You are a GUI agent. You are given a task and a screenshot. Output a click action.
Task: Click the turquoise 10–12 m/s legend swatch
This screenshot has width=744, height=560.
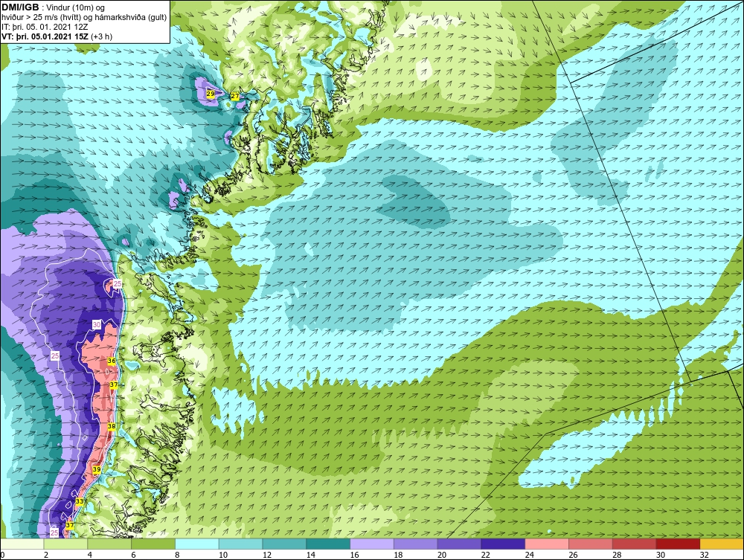240,544
